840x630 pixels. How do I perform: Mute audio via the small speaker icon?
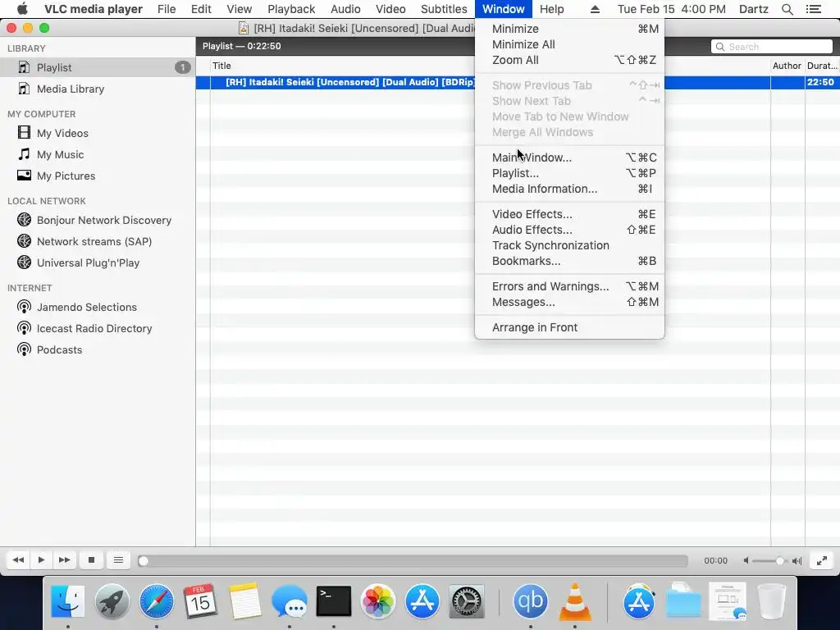[746, 561]
